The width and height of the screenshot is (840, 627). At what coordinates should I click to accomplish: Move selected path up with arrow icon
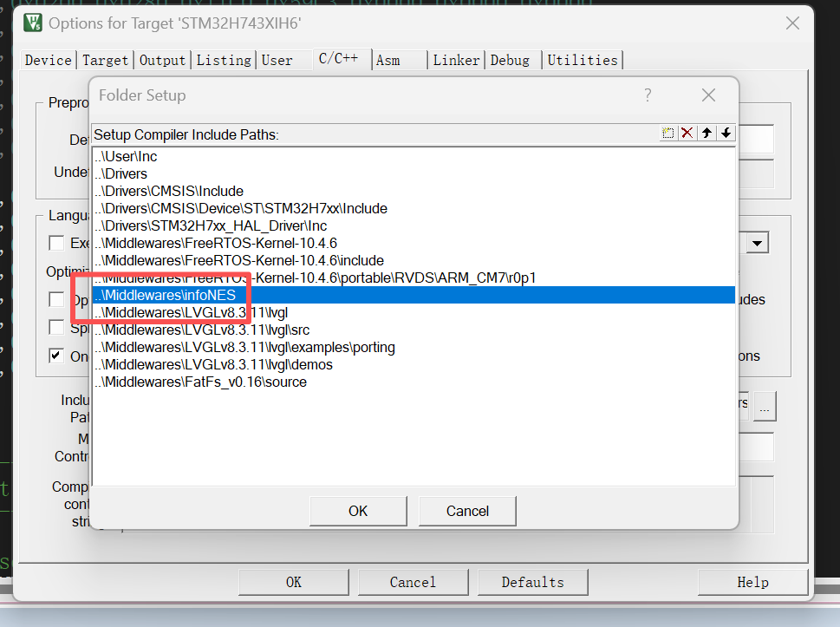707,133
